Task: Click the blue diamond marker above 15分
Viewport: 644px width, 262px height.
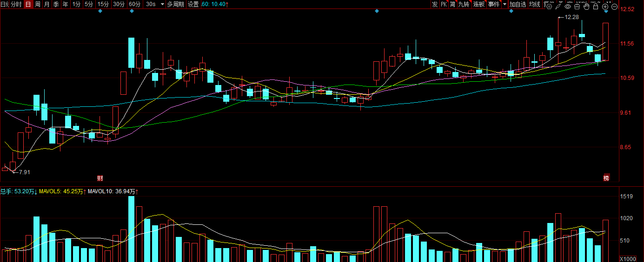Action: tap(100, 11)
